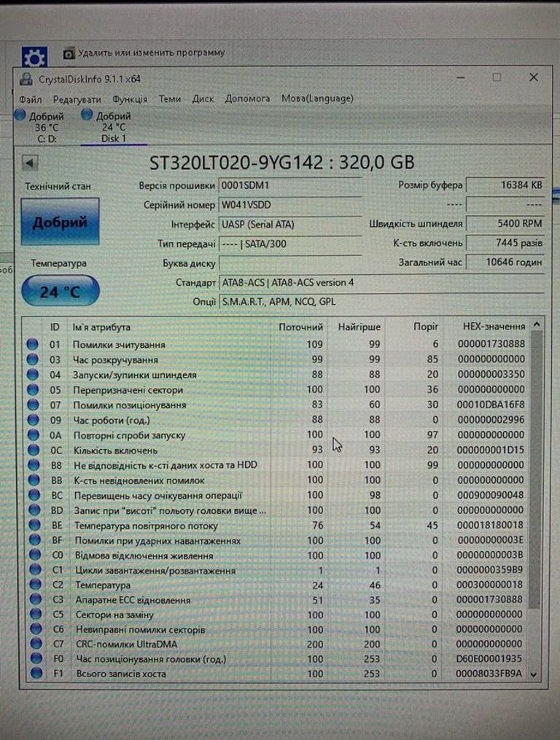Click the scroll down arrow of attribute list
This screenshot has width=560, height=740.
click(534, 674)
